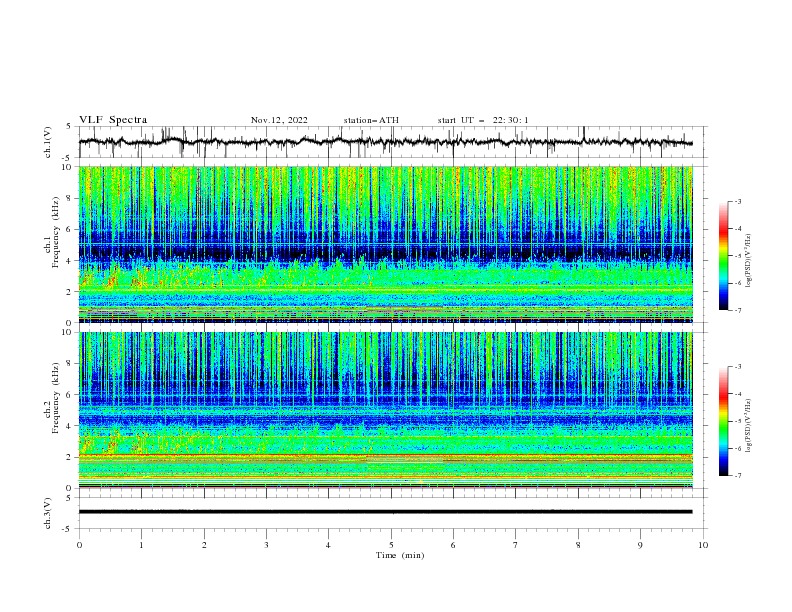The image size is (792, 612).
Task: Click the ch.3 flat waveform trace
Action: coord(385,512)
